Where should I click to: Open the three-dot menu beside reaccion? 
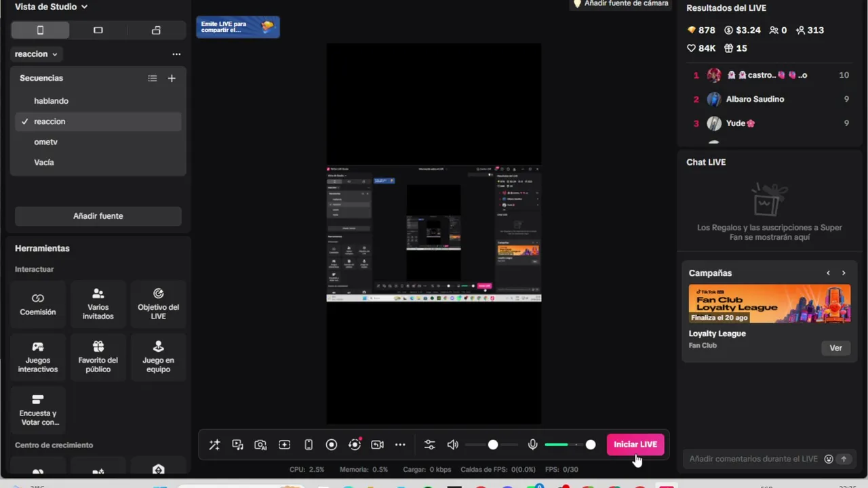point(176,54)
